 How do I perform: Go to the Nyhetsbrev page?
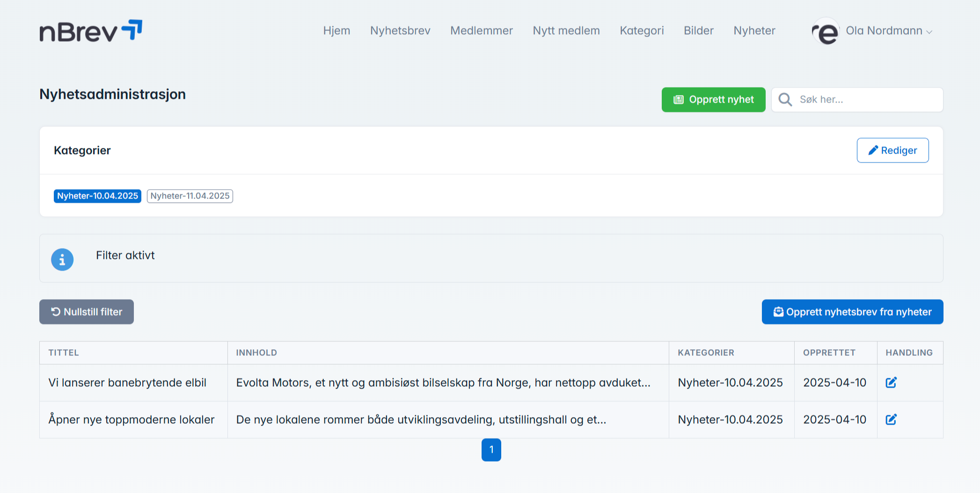(400, 31)
